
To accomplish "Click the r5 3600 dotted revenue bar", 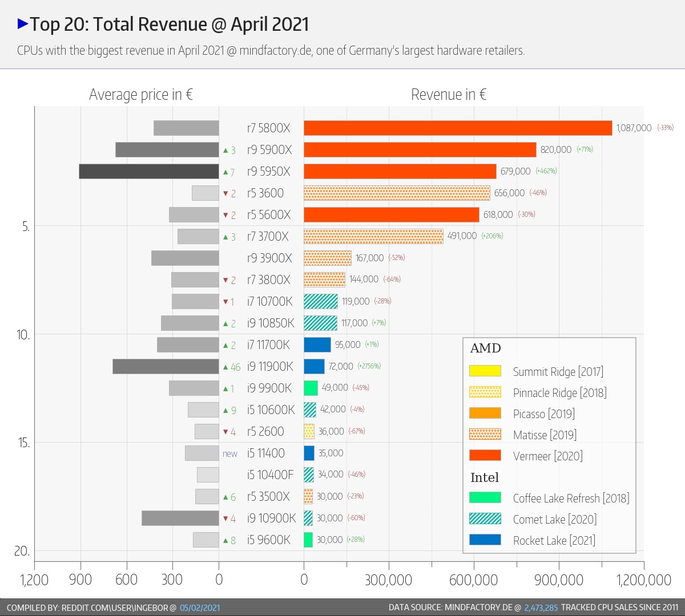I will point(397,193).
